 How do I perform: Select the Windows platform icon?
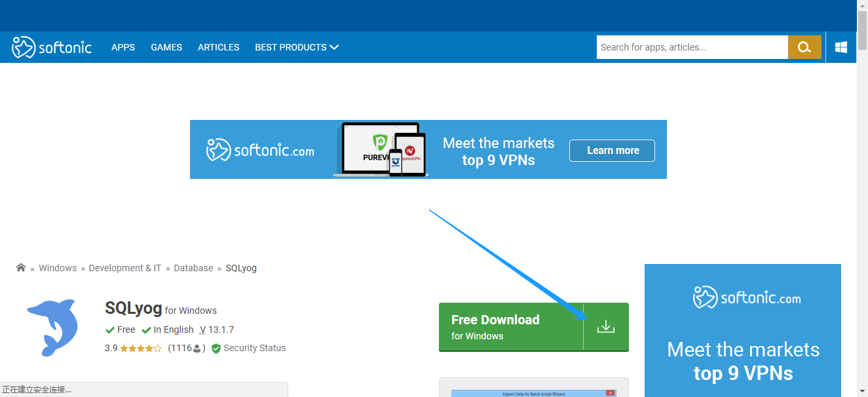click(841, 47)
